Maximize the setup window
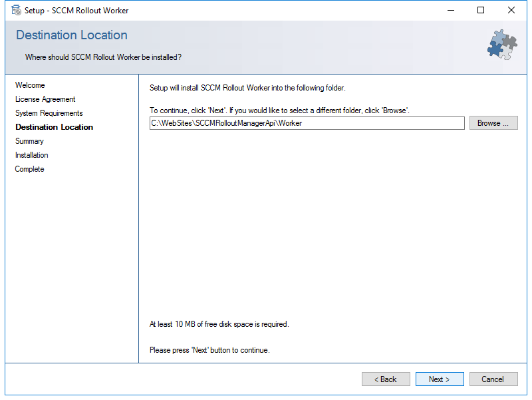 click(x=480, y=10)
